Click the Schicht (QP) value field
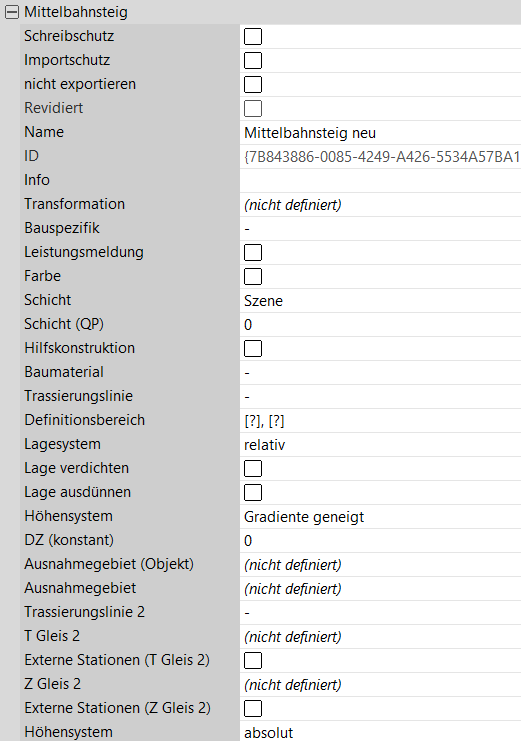This screenshot has height=741, width=521. (380, 325)
